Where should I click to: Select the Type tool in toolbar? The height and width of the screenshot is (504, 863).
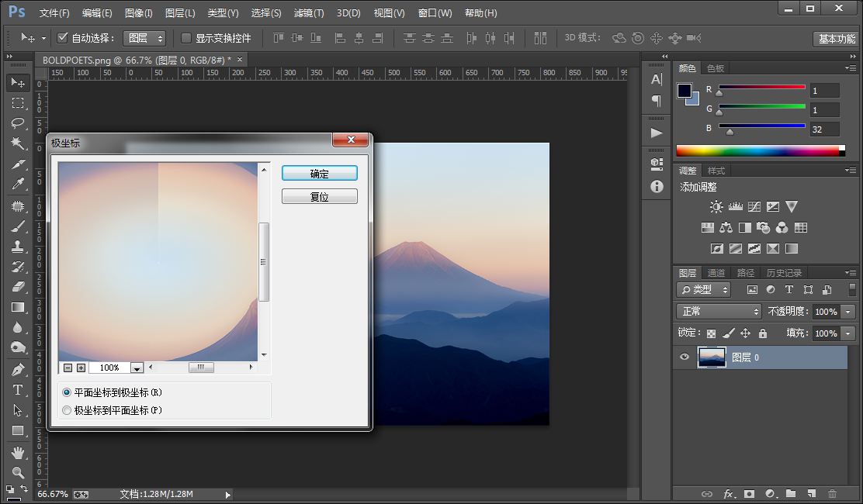pos(18,390)
